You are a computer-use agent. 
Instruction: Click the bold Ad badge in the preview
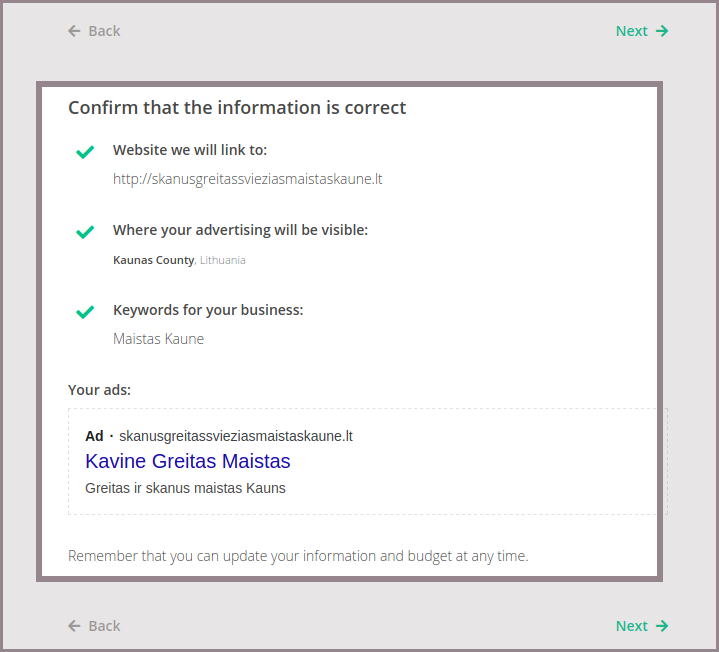click(x=94, y=436)
